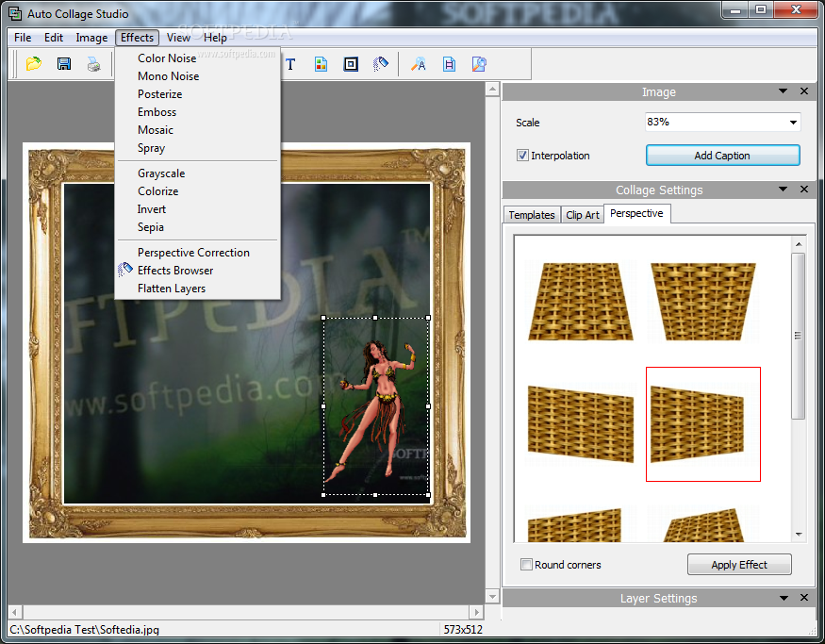Open Effects Browser menu entry

197,270
